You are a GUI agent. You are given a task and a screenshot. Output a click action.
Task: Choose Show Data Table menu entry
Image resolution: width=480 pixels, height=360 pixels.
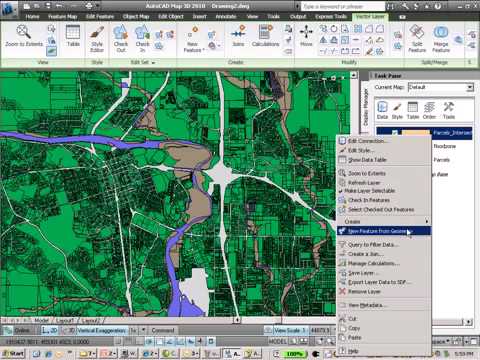[383, 160]
